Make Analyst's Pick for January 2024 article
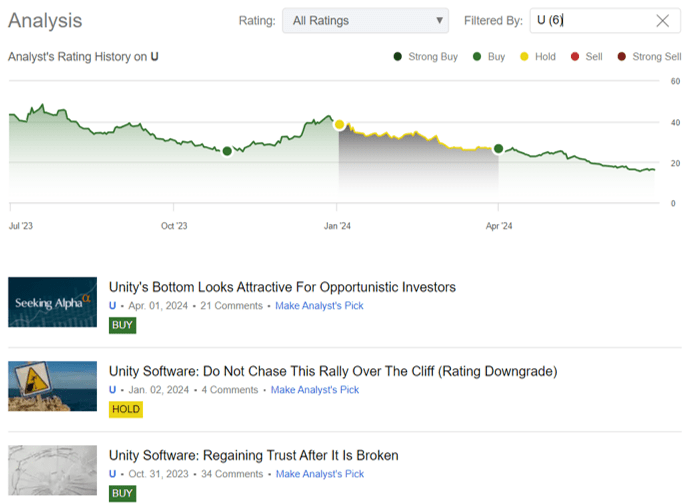The height and width of the screenshot is (504, 689). pos(315,390)
